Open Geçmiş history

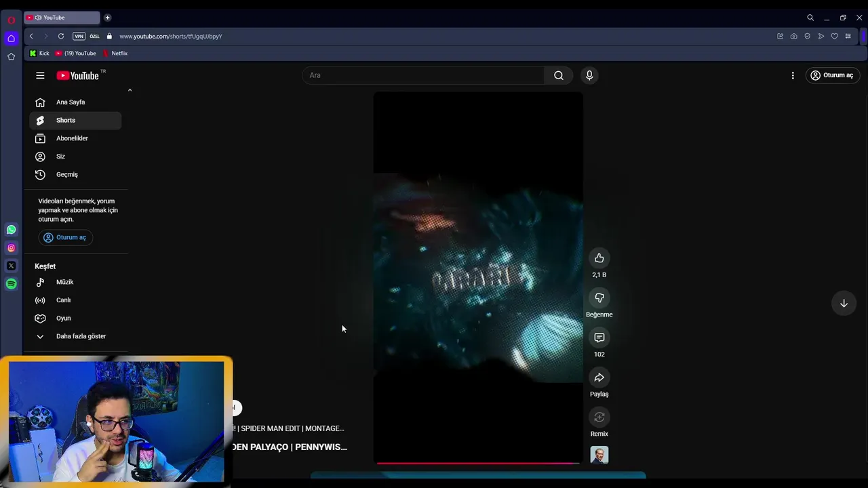75,174
